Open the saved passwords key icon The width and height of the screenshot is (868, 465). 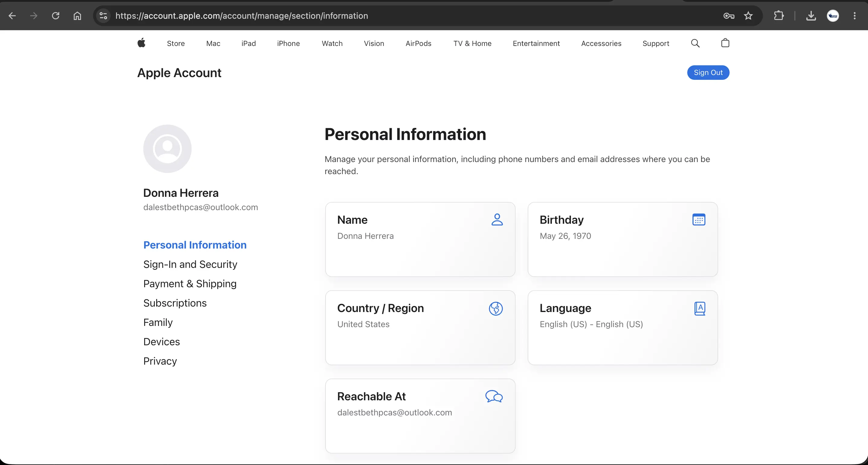729,16
